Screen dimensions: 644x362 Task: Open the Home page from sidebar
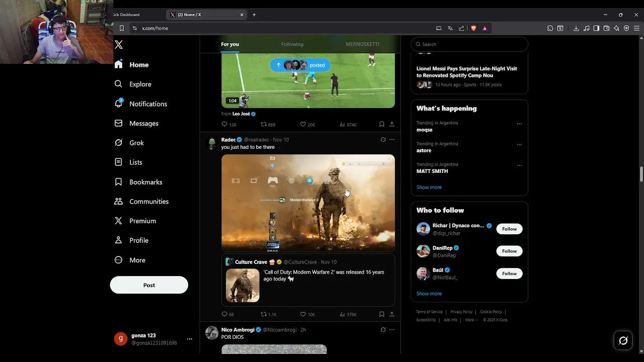[x=132, y=65]
